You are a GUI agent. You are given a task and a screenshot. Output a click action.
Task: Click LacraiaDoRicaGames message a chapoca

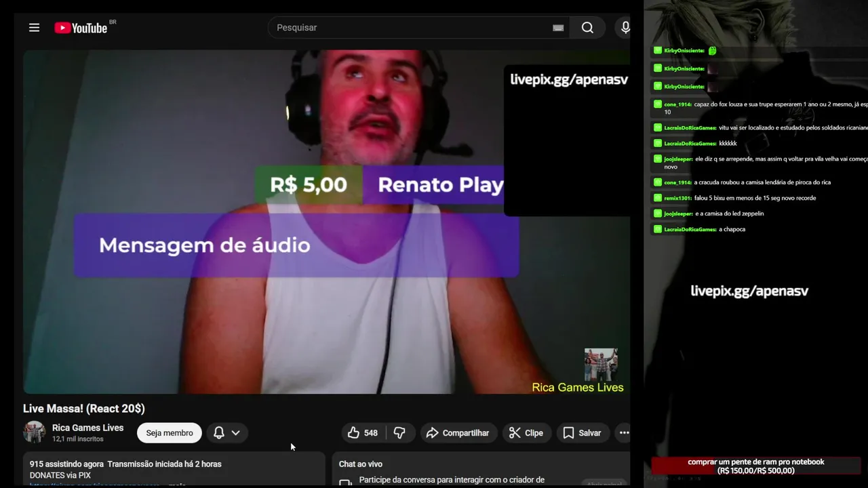pos(705,229)
